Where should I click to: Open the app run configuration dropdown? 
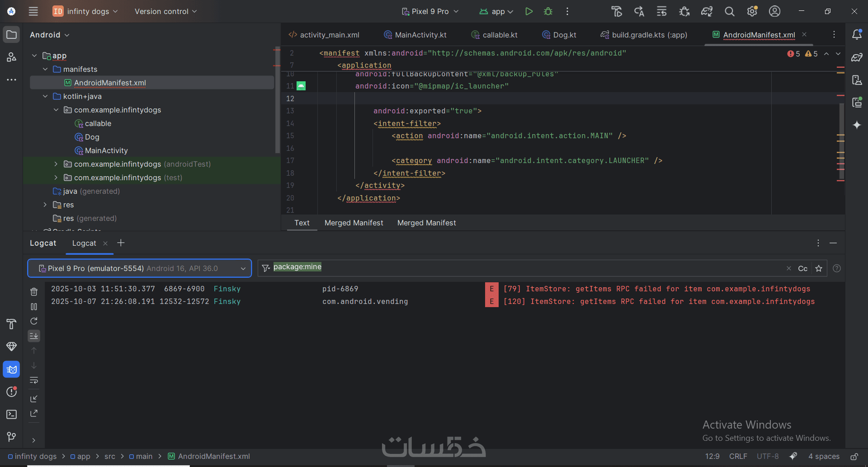pos(496,11)
